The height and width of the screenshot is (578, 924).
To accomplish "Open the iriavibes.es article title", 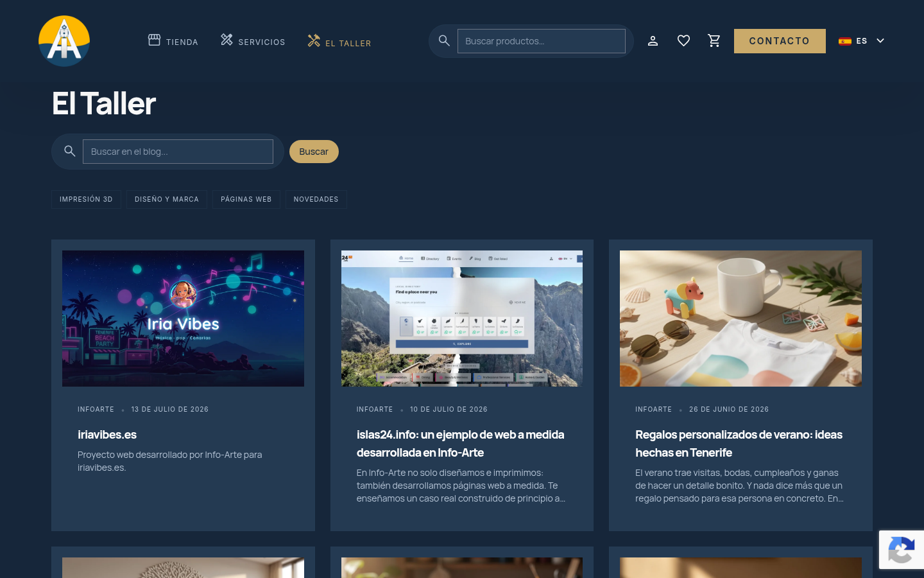I will click(107, 435).
